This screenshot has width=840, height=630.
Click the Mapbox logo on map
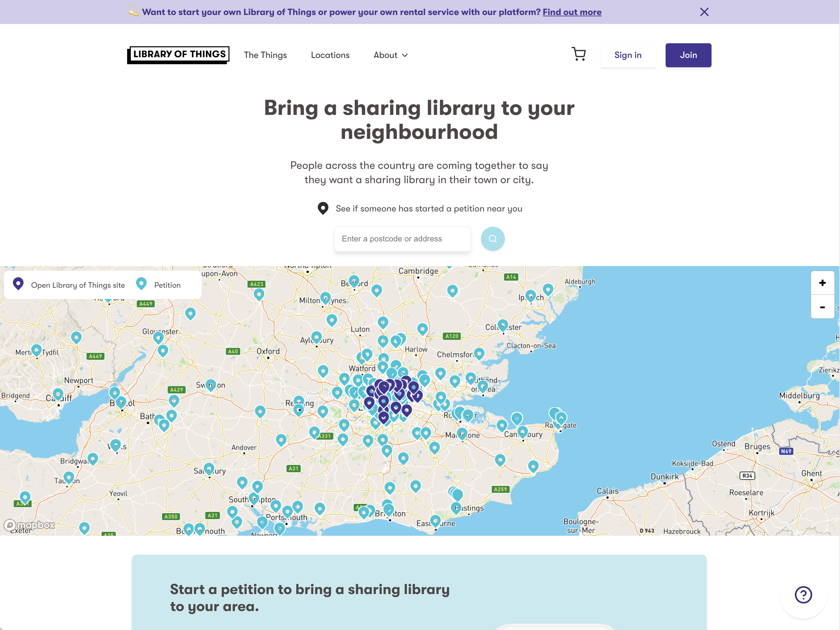[30, 525]
